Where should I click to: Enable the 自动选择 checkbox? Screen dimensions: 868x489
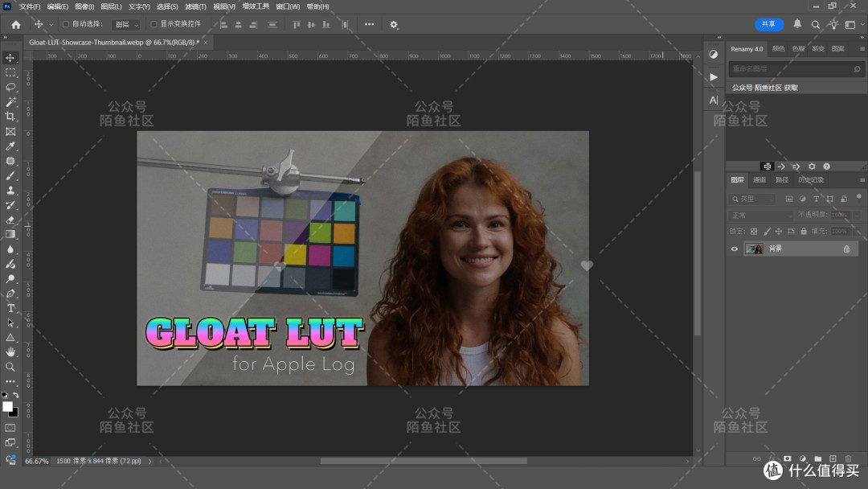coord(66,24)
